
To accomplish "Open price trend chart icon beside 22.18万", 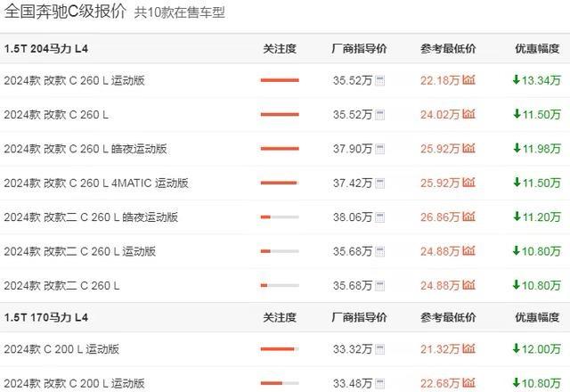I will [x=469, y=80].
